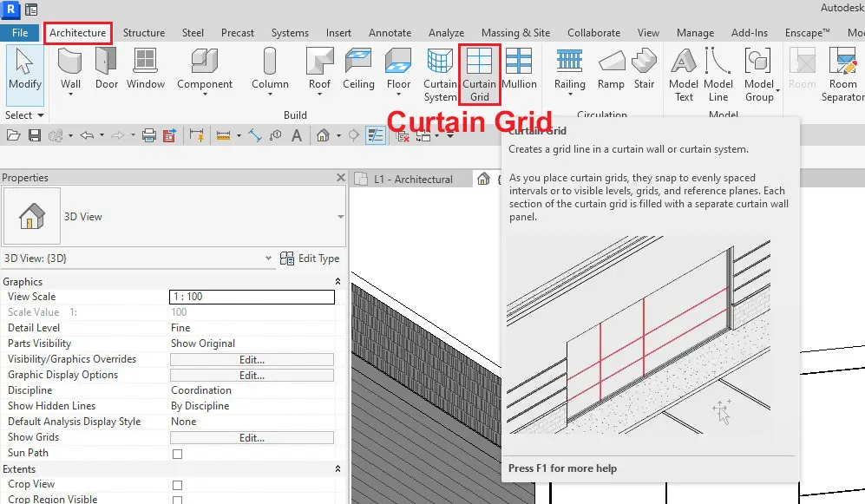The width and height of the screenshot is (865, 504).
Task: Click the Close Inactive Views icon
Action: tap(403, 135)
